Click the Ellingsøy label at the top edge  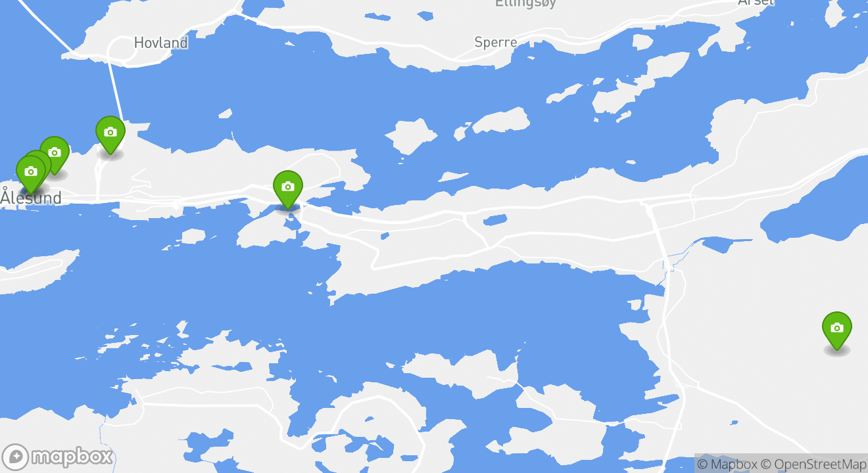tap(526, 3)
